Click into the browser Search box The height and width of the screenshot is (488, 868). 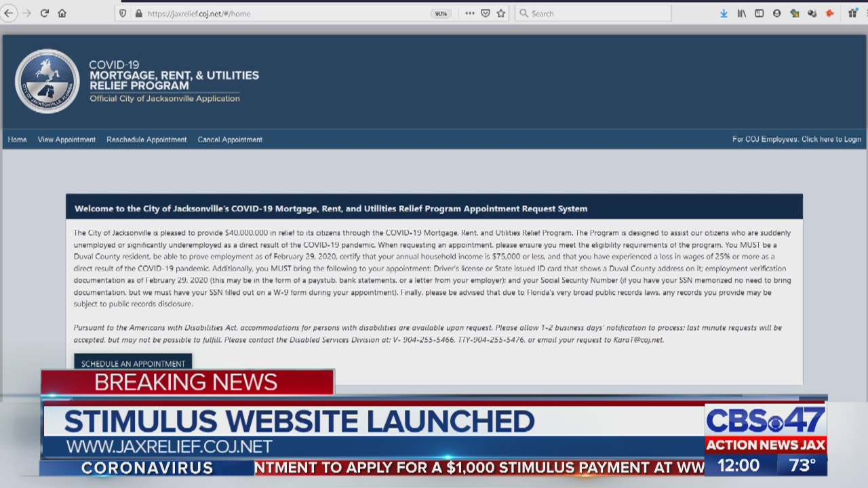(x=593, y=14)
